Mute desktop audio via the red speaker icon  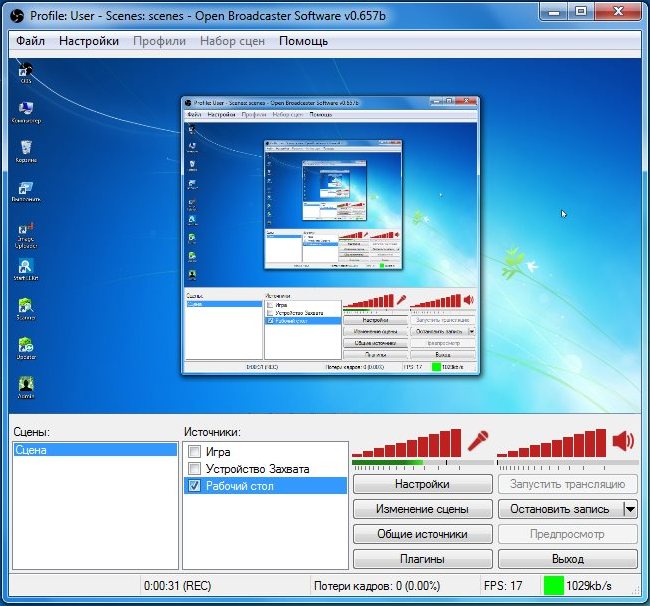(x=623, y=440)
